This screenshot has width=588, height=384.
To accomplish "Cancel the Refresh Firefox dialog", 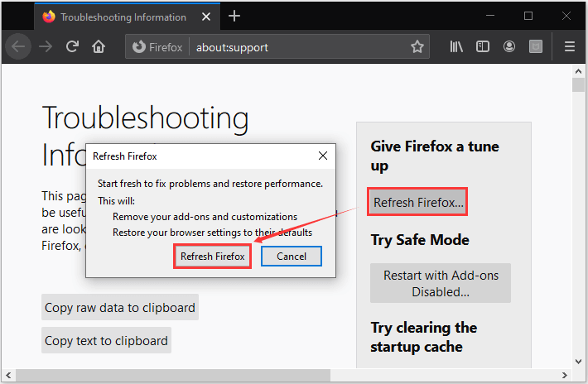I will [292, 257].
